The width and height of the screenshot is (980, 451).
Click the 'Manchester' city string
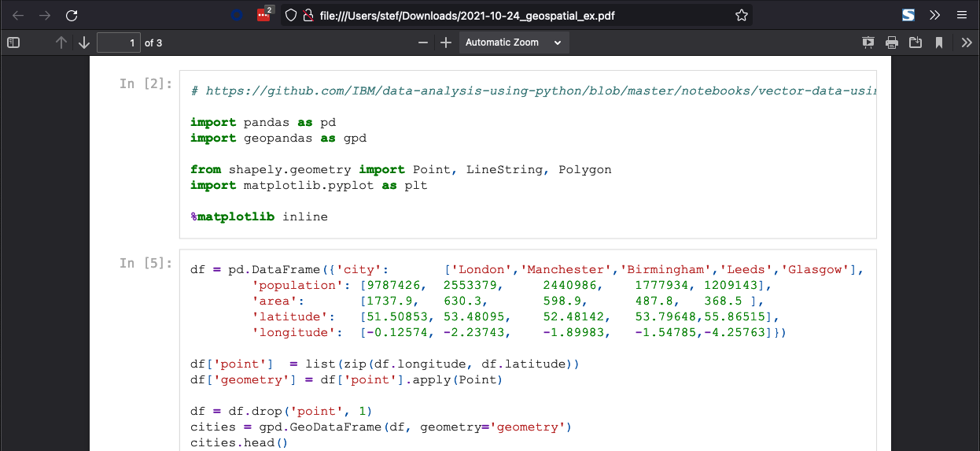(x=566, y=270)
